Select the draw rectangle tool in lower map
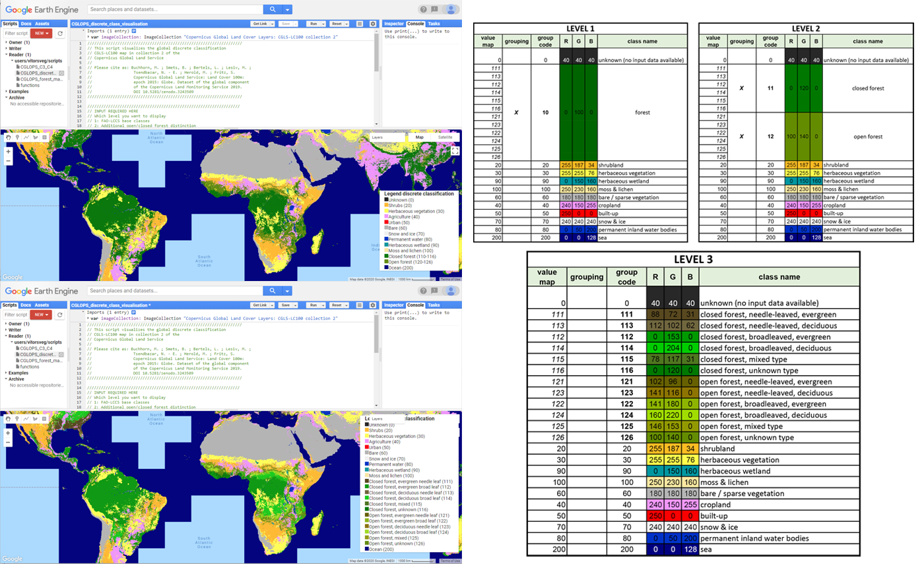The image size is (924, 564). 44,419
